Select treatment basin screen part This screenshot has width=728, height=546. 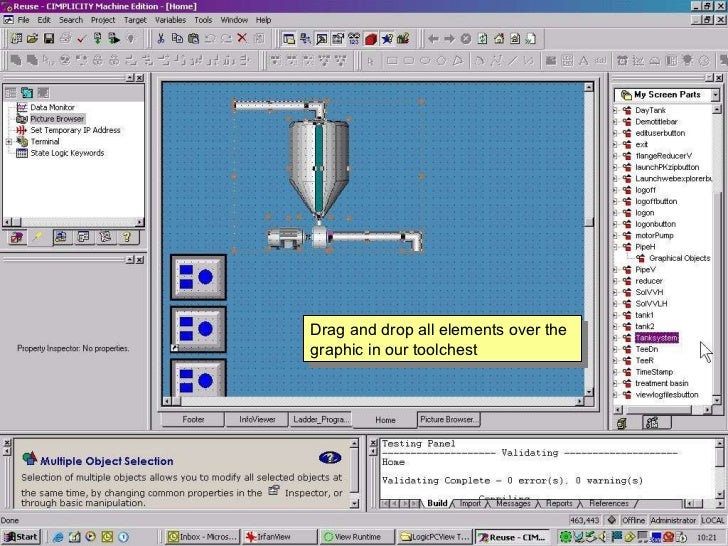pyautogui.click(x=662, y=383)
